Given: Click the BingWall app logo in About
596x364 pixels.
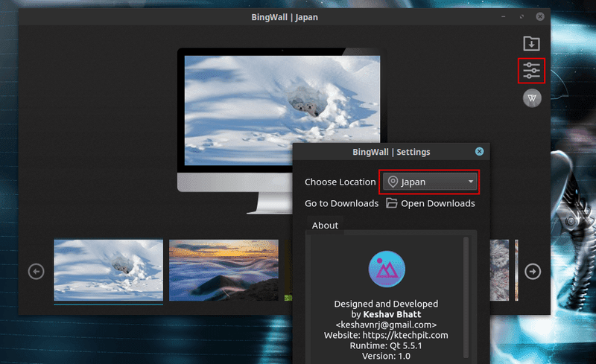Looking at the screenshot, I should (x=387, y=269).
